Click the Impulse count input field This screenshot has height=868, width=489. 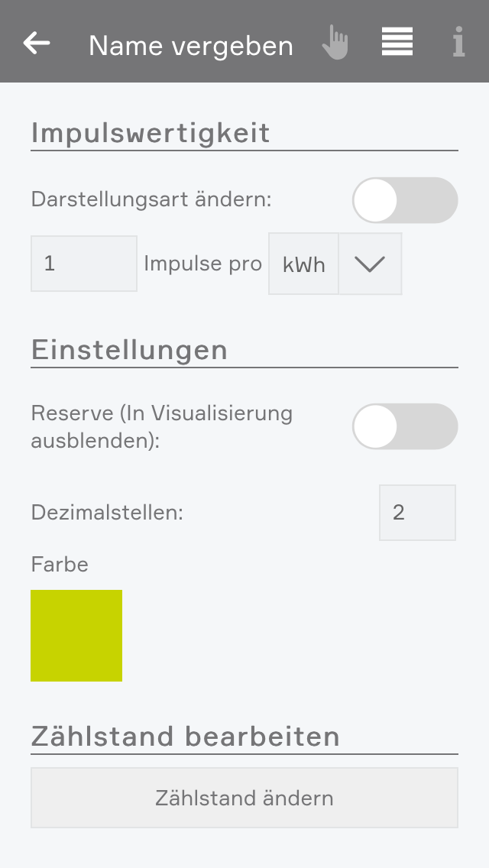pos(84,264)
